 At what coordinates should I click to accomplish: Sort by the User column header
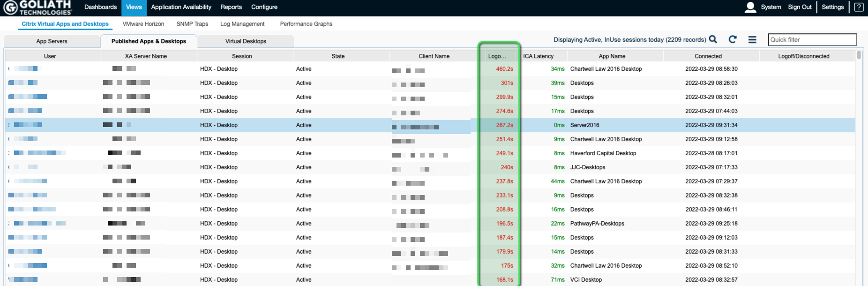50,56
